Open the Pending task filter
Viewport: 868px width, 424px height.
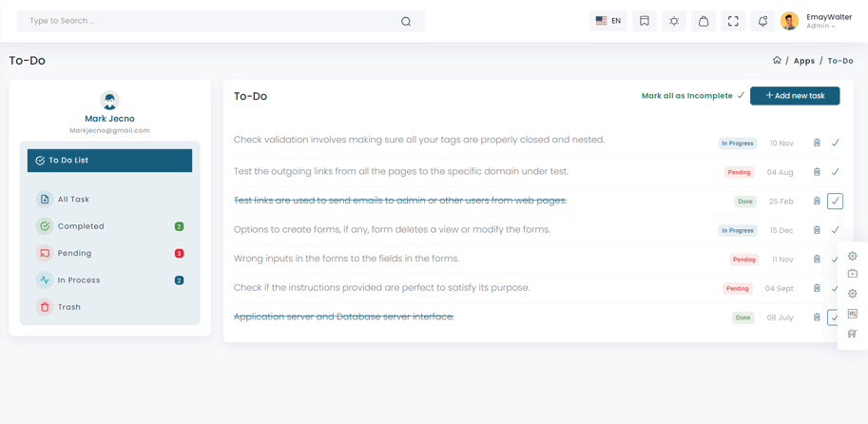tap(74, 253)
